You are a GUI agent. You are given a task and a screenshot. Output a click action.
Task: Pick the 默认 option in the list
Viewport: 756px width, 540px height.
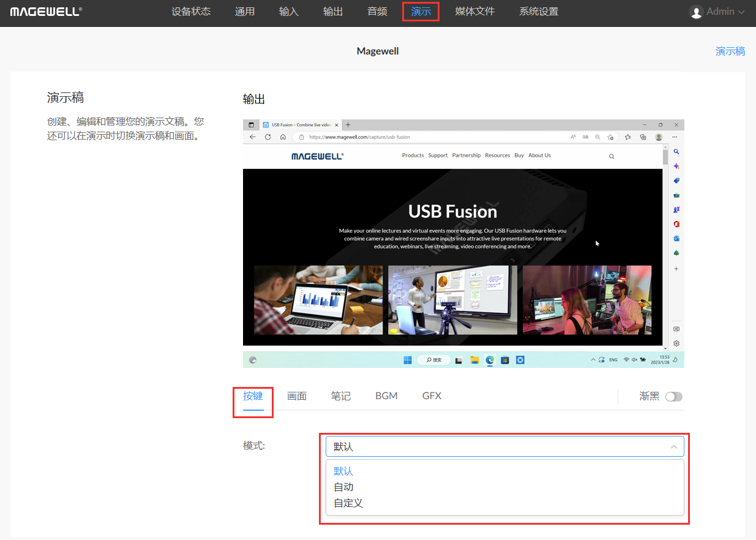coord(343,471)
